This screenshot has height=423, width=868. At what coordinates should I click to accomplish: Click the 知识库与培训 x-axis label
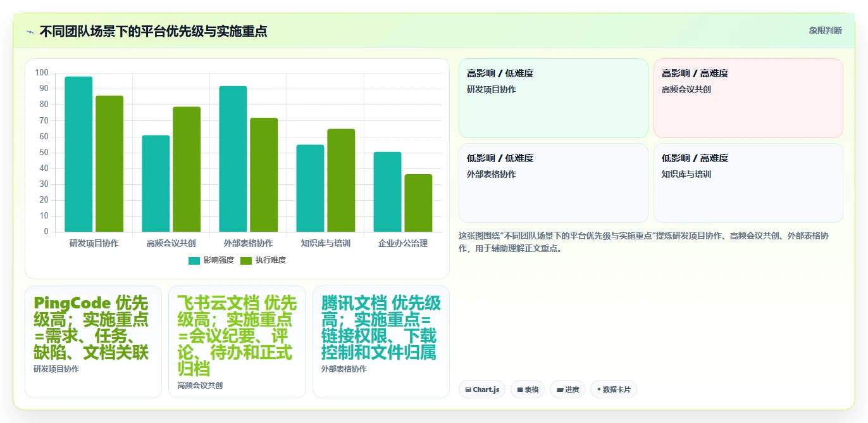(x=325, y=243)
